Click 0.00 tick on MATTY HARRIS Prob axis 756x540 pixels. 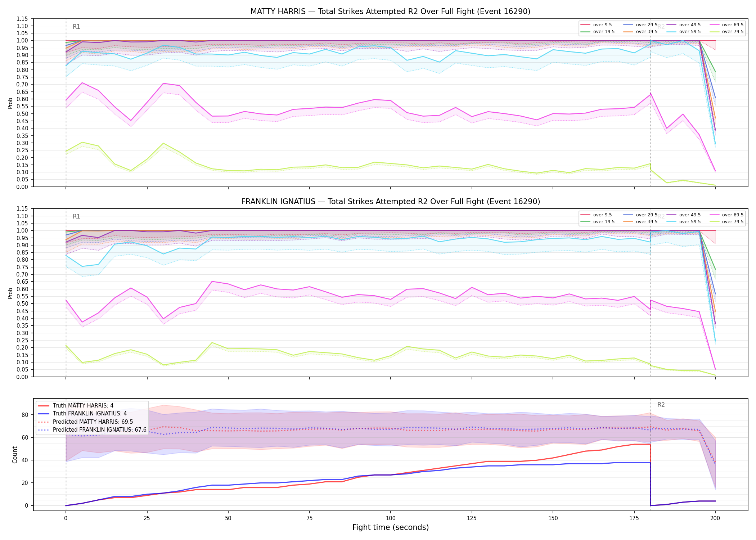22,187
